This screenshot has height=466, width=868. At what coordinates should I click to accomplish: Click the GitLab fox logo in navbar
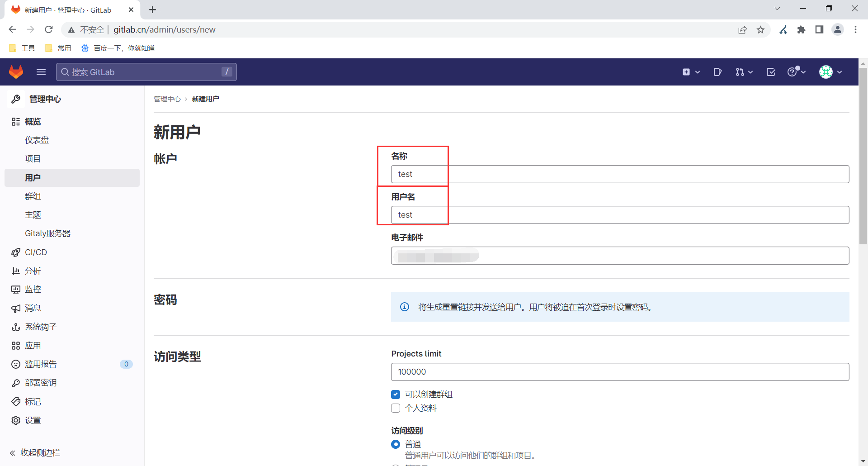click(x=16, y=72)
